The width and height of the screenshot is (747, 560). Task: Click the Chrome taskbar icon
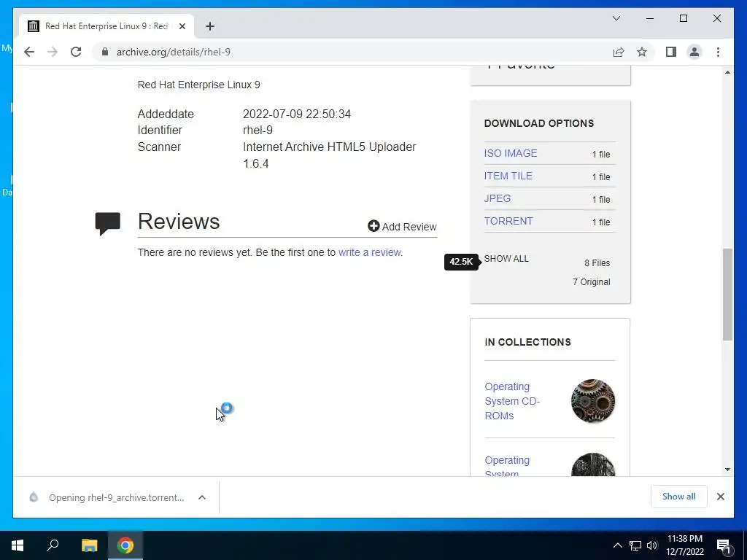(x=125, y=545)
